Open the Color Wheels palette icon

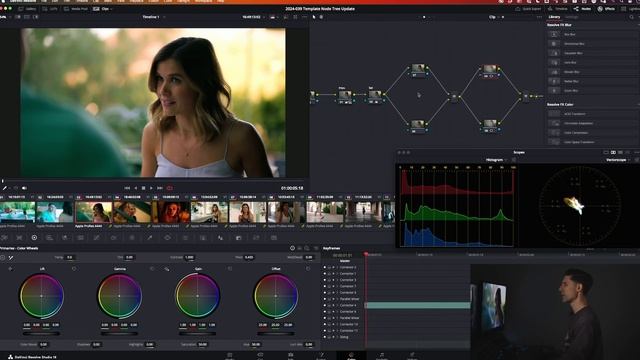[x=34, y=238]
